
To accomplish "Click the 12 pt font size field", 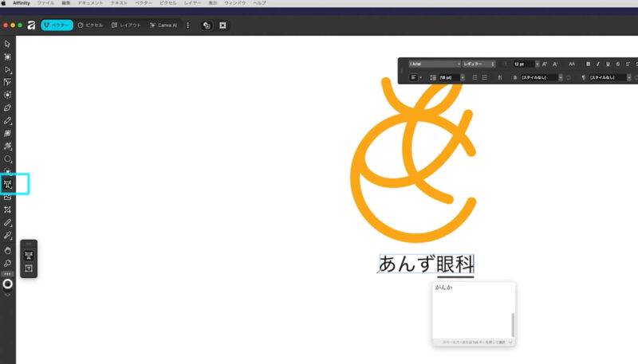I will [x=523, y=65].
